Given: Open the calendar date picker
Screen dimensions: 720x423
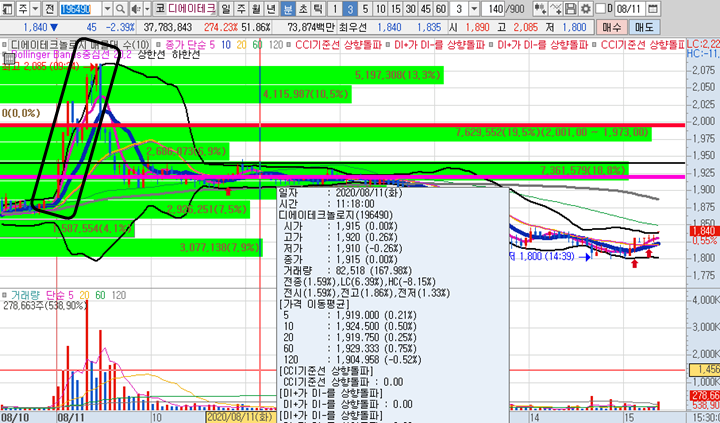Looking at the screenshot, I should [x=653, y=8].
